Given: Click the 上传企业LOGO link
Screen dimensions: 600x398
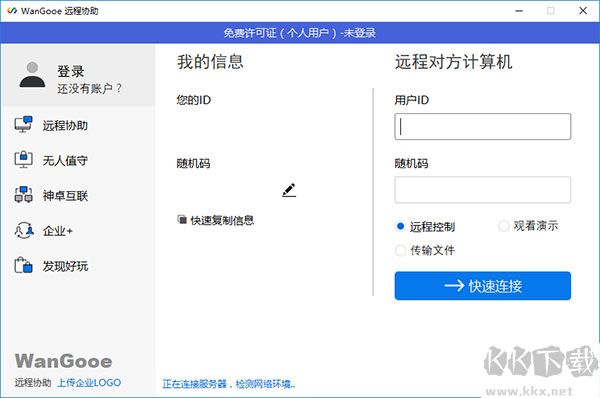Looking at the screenshot, I should 89,382.
